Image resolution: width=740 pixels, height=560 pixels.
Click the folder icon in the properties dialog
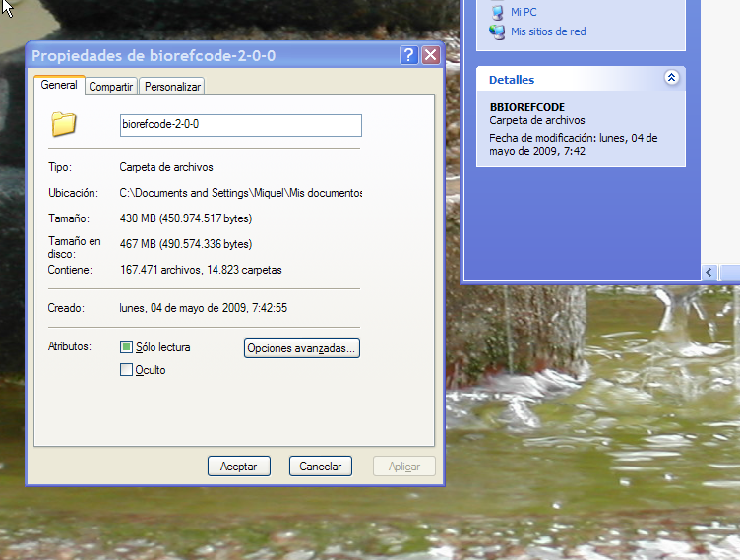[64, 124]
